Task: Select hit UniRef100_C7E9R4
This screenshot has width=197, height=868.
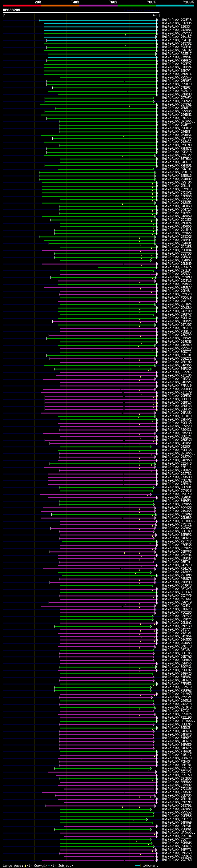Action: tap(177, 88)
